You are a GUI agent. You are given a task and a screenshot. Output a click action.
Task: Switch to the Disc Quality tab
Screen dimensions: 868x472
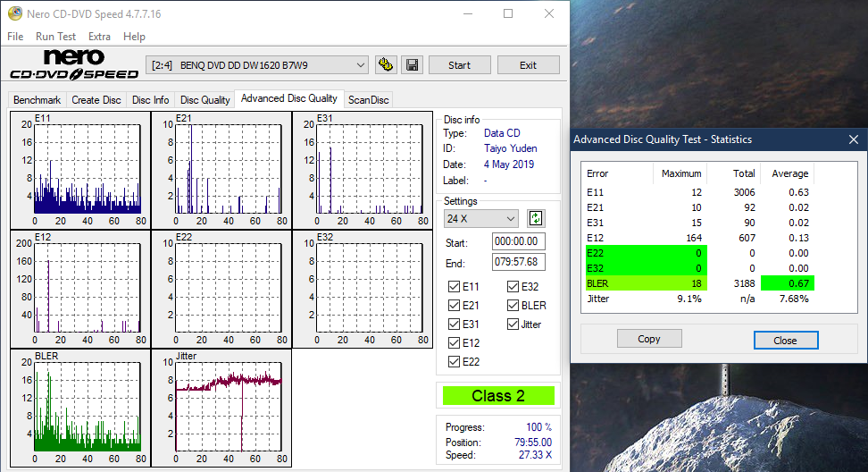click(204, 100)
